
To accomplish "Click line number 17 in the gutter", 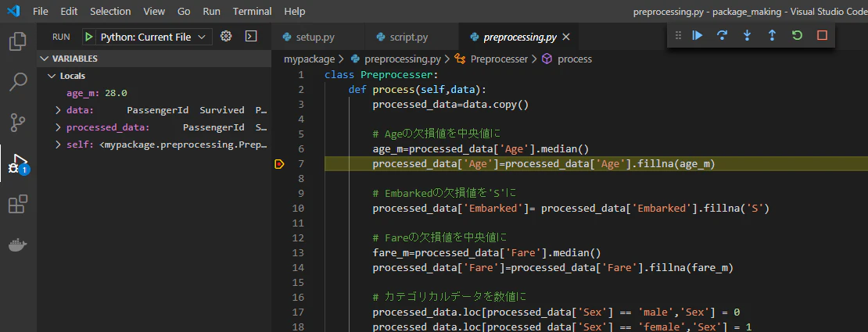I will coord(298,312).
